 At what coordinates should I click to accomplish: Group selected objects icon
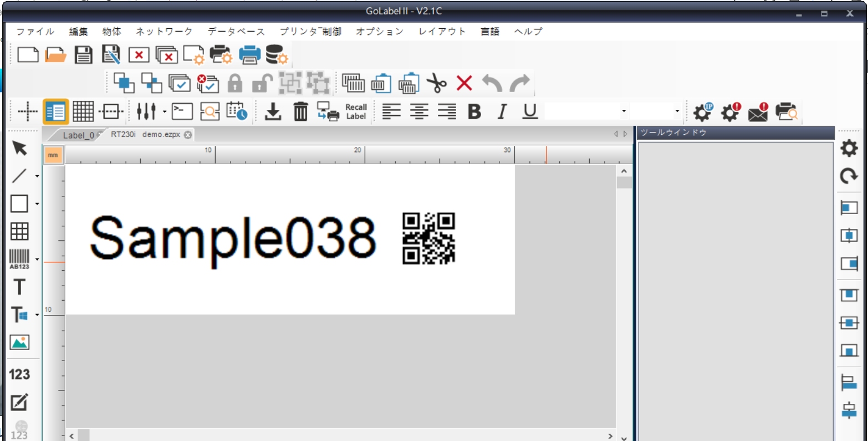click(x=290, y=83)
